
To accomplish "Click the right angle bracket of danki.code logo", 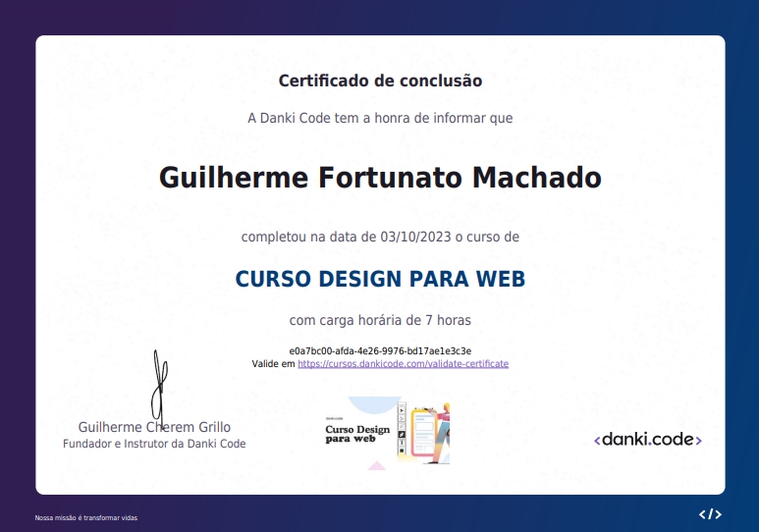I will pyautogui.click(x=698, y=441).
